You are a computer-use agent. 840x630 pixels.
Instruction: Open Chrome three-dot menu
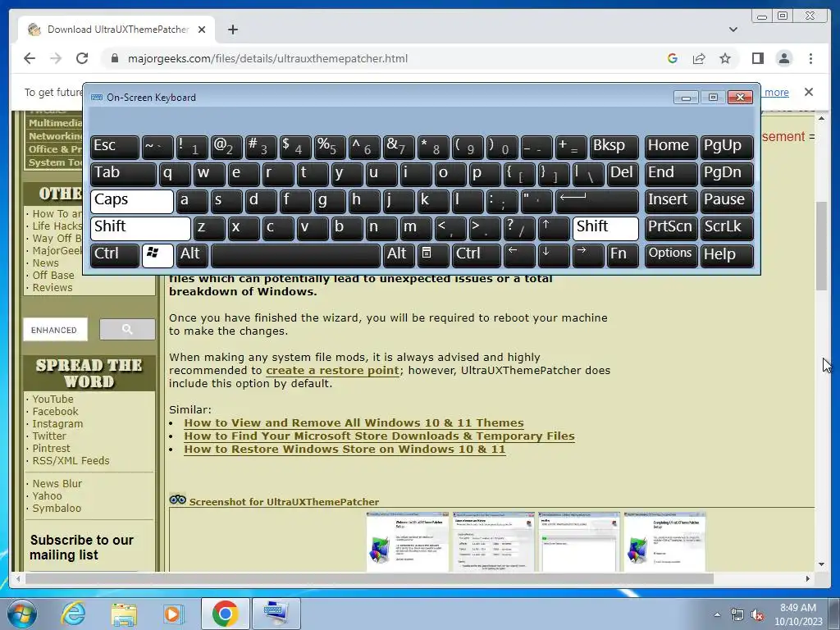(810, 58)
